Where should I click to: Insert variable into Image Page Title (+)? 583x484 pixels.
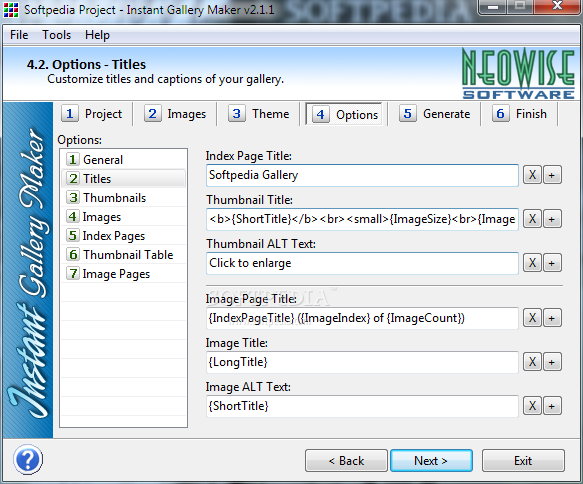552,318
